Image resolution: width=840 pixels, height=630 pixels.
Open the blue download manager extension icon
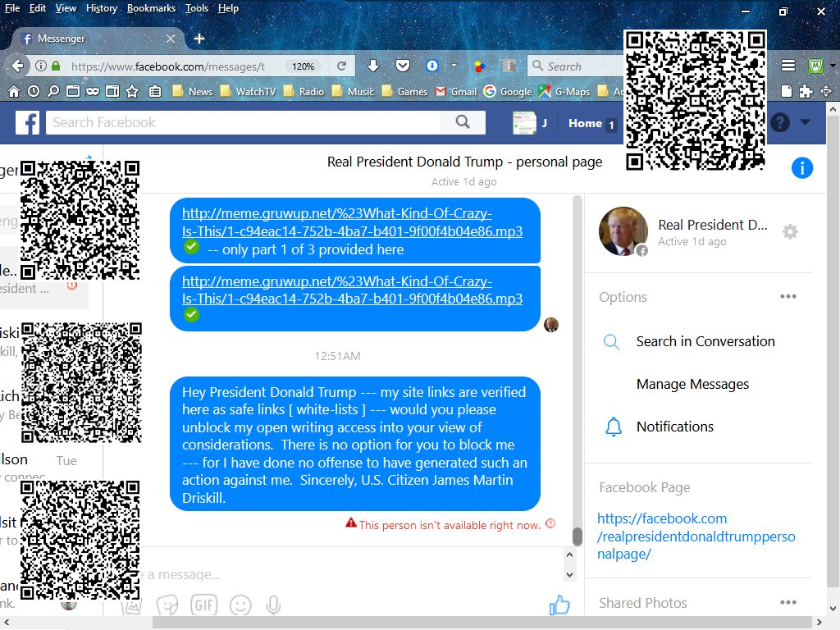432,66
